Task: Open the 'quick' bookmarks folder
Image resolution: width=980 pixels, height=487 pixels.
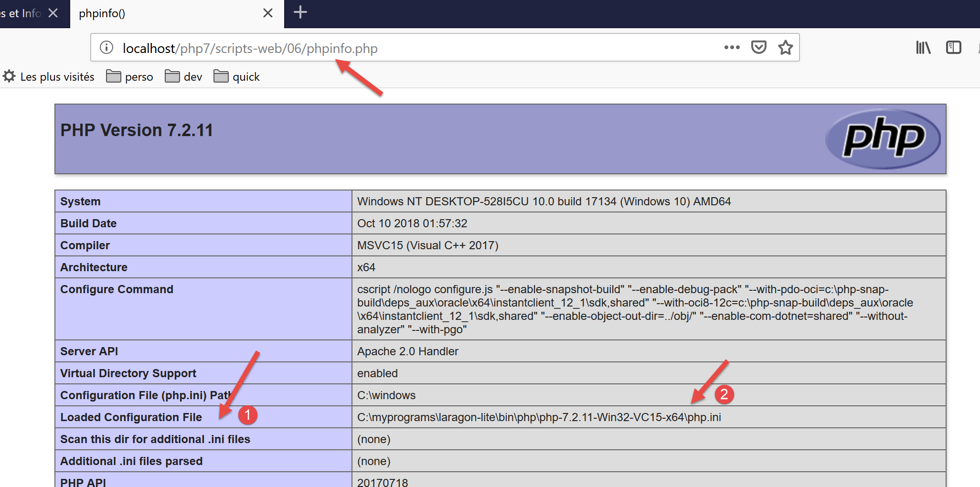Action: (237, 77)
